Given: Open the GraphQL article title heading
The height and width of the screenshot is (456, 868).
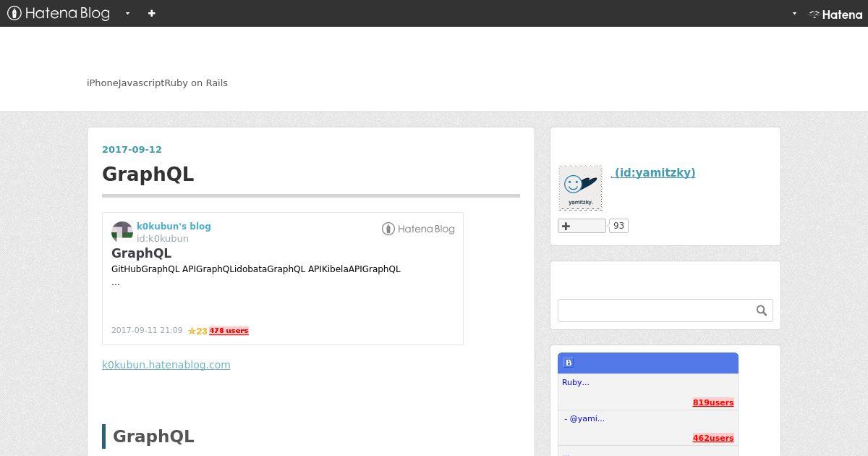Looking at the screenshot, I should 148,174.
